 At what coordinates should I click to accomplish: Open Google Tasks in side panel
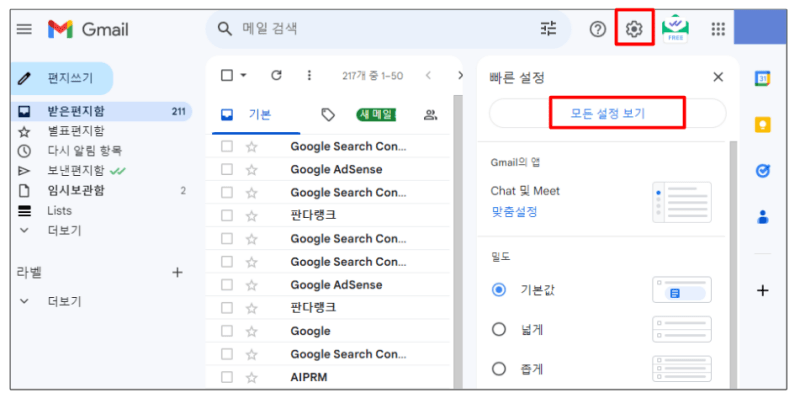762,171
